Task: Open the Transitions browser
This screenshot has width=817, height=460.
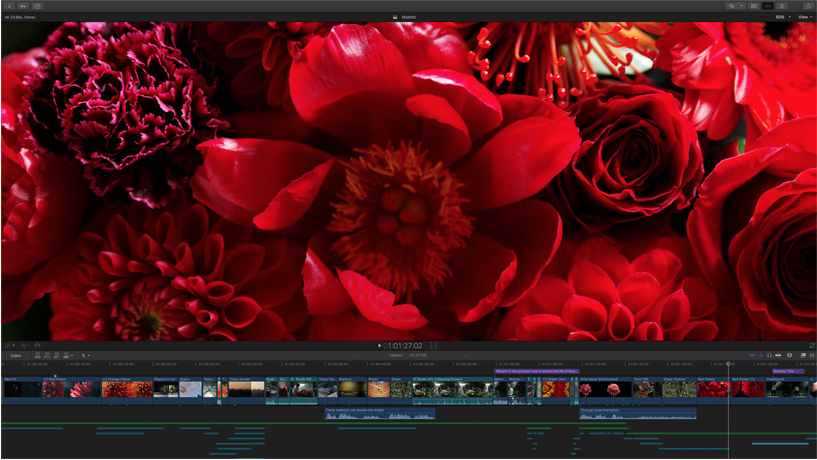Action: (x=811, y=355)
